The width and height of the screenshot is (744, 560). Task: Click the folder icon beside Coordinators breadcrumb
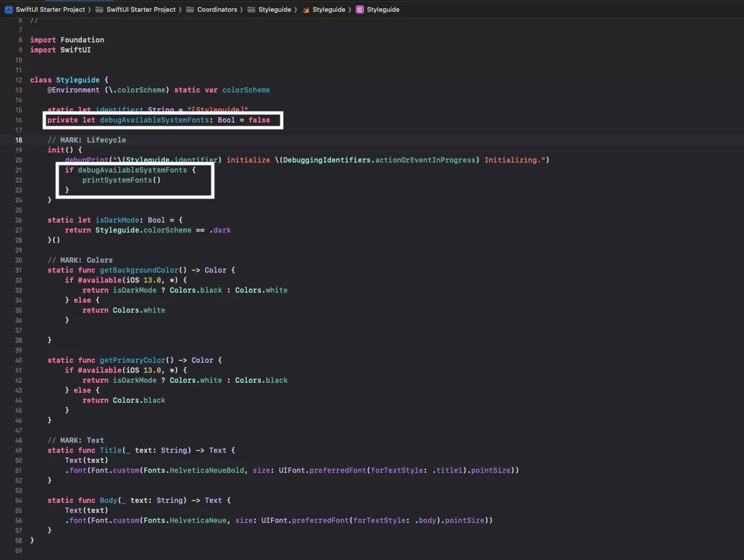pos(190,9)
